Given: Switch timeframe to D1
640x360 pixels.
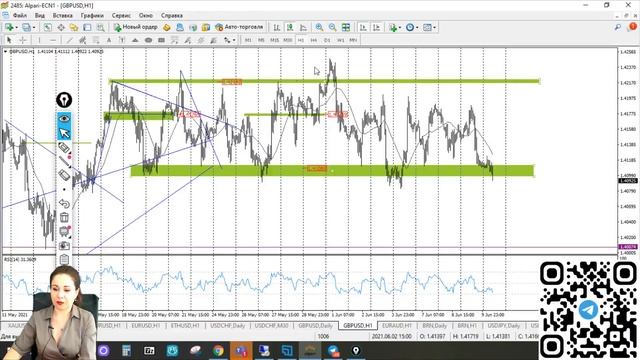Looking at the screenshot, I should click(x=327, y=40).
